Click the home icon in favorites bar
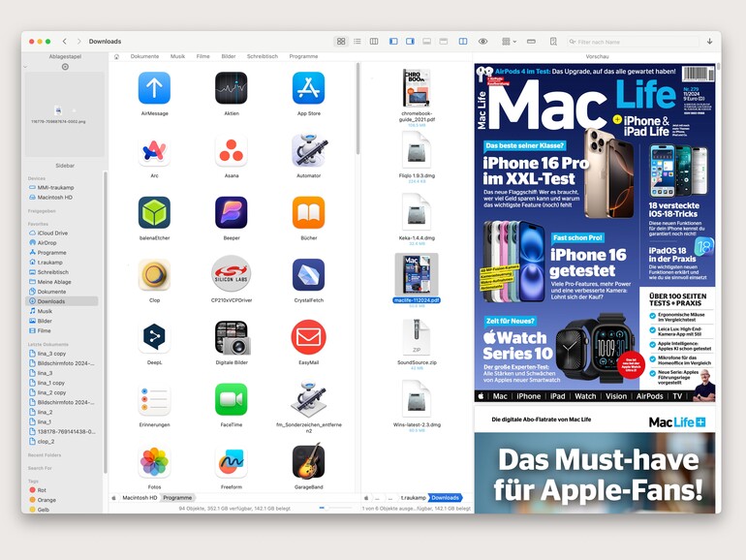This screenshot has height=560, width=746. click(x=116, y=56)
